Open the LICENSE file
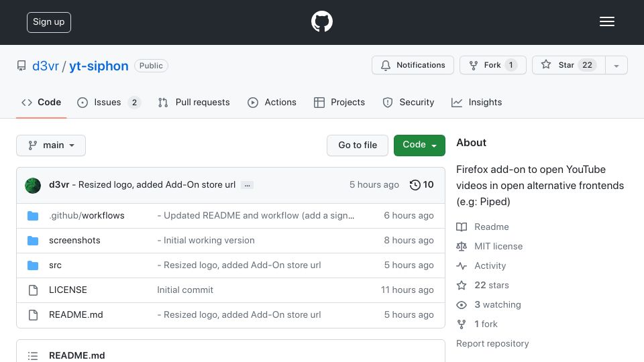The image size is (644, 362). [68, 290]
